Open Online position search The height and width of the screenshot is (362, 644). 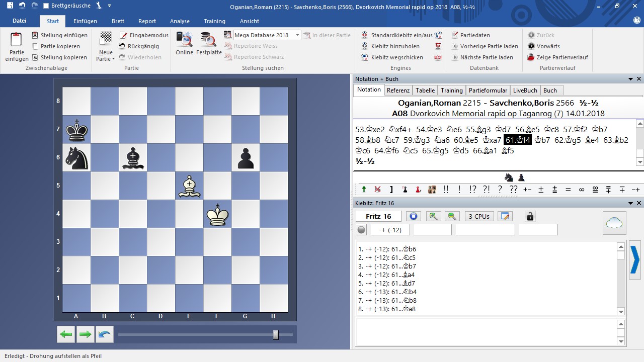(x=184, y=43)
